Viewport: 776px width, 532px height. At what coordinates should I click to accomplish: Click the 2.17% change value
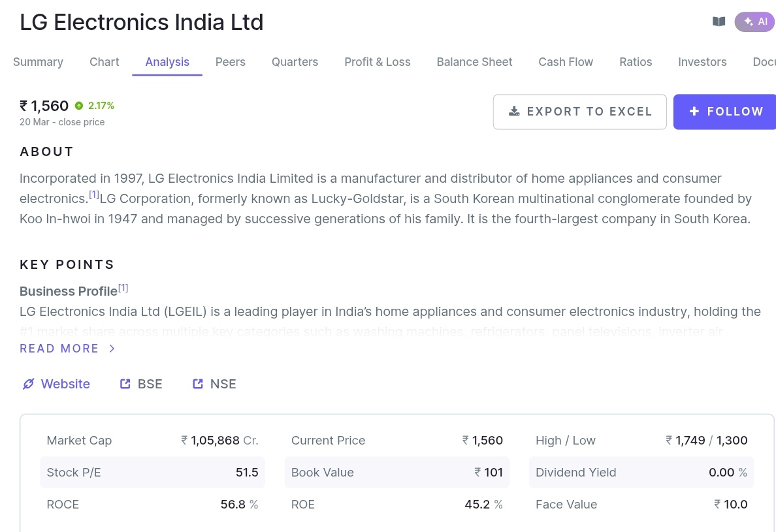point(101,106)
